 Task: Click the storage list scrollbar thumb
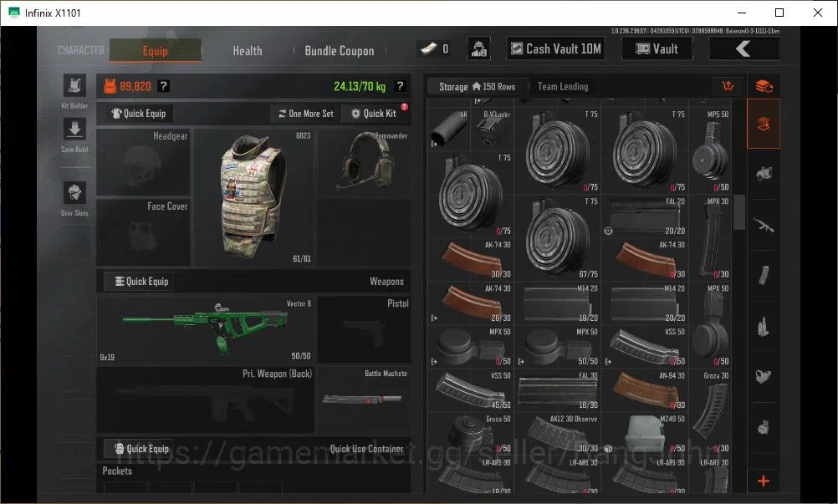point(739,212)
